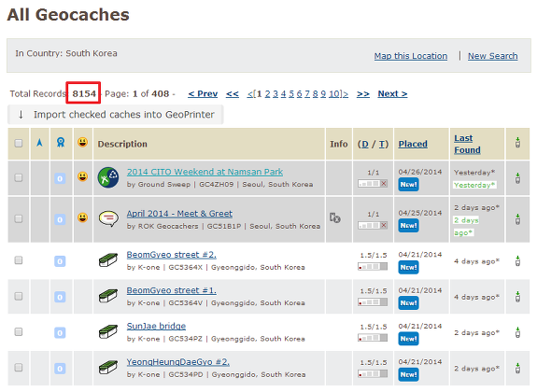Open results page 9
Screen dimensions: 551x392
click(323, 93)
